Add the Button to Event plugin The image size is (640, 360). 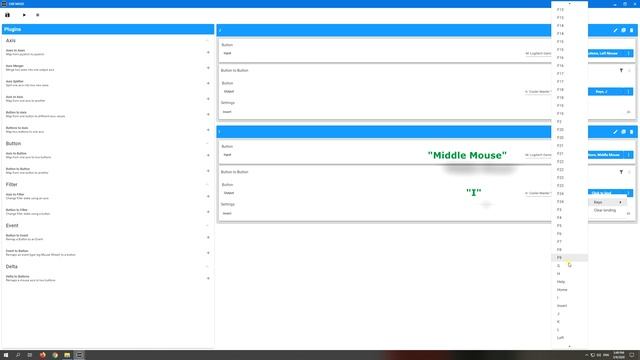[x=208, y=237]
